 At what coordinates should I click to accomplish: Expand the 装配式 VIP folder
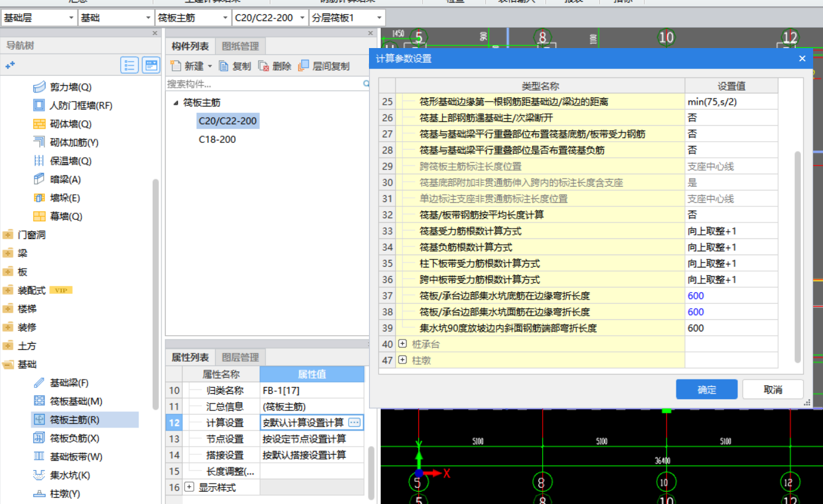tap(8, 290)
